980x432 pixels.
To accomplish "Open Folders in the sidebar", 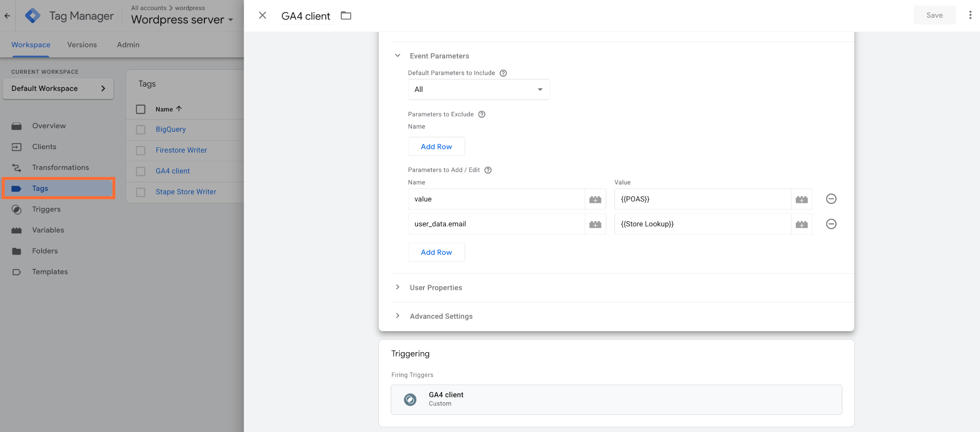I will click(x=45, y=251).
